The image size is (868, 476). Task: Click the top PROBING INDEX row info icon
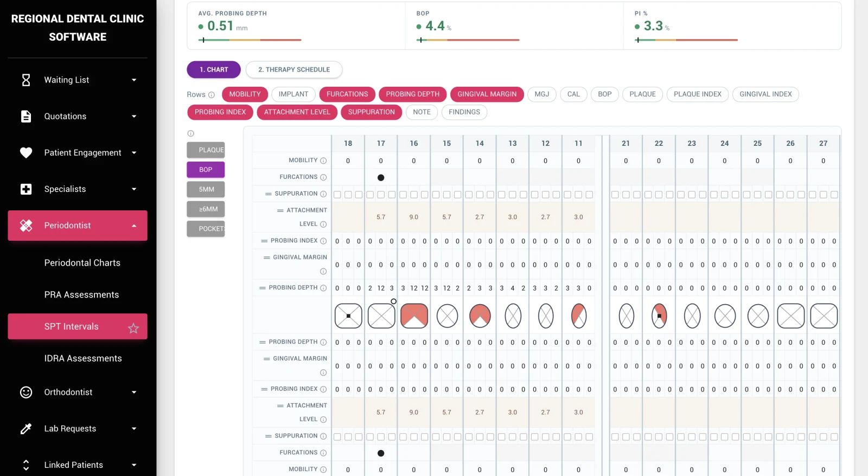(x=323, y=241)
